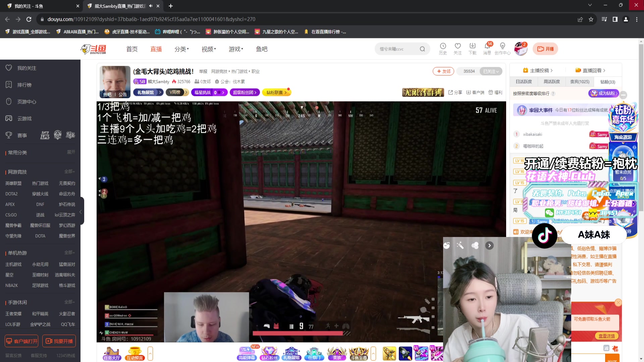Switch to the 贵宾(1025) tab

tap(580, 81)
